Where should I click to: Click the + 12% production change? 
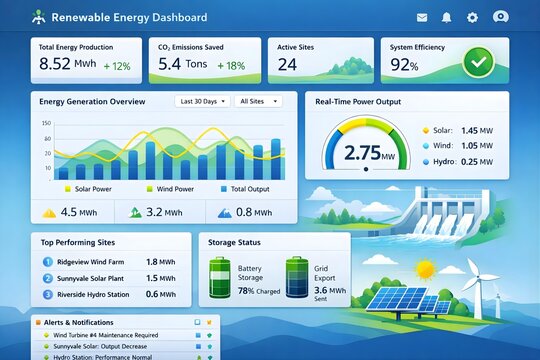(x=117, y=66)
